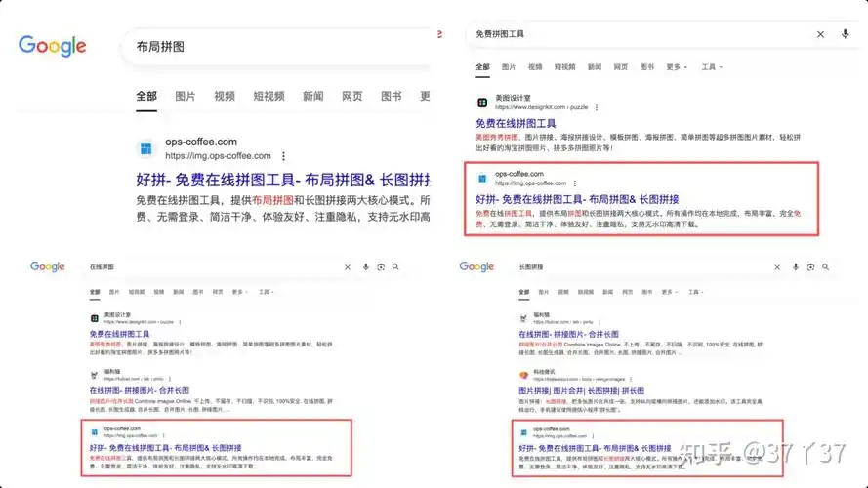Expand the 更多 dropdown under the 在线拼图 search
This screenshot has height=488, width=868.
240,292
